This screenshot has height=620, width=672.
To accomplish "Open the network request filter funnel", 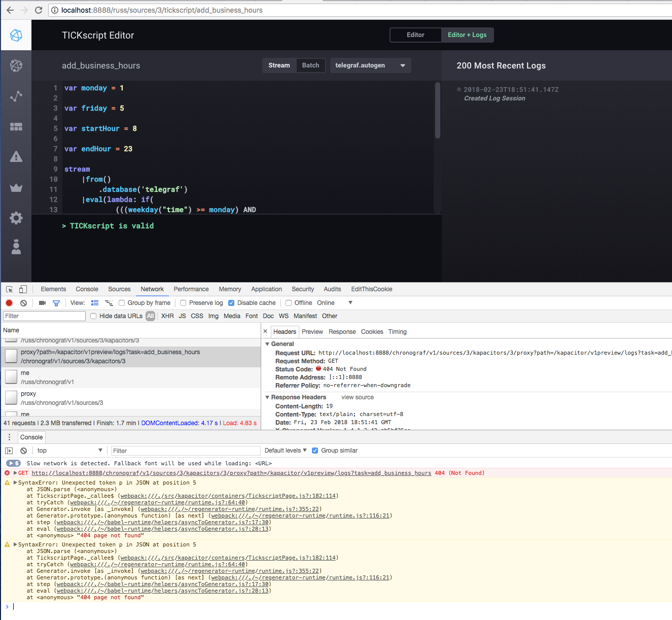I will (x=56, y=302).
